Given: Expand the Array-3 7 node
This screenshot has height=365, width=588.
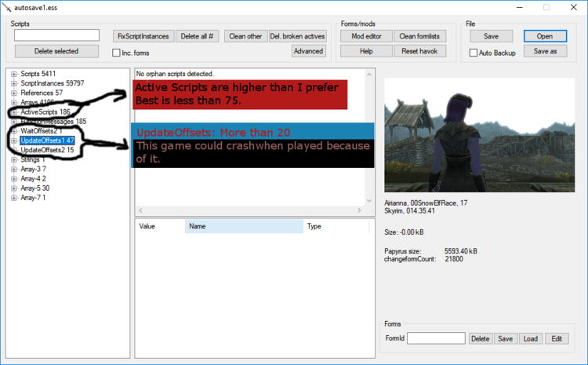Looking at the screenshot, I should (14, 170).
